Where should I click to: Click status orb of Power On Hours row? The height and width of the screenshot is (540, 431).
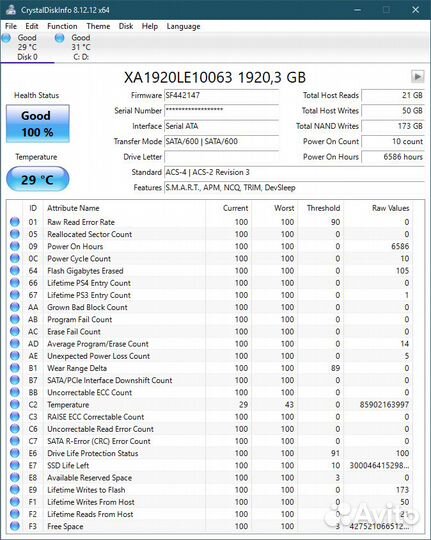(x=15, y=246)
